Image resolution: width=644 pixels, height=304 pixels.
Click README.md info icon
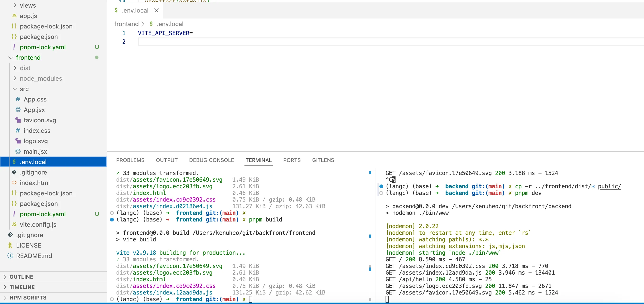click(x=10, y=256)
